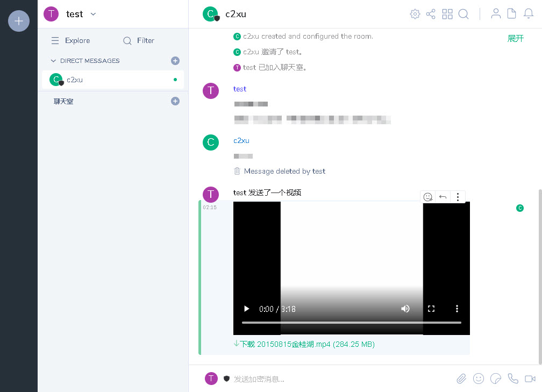542x392 pixels.
Task: Open the emoji picker in message composer
Action: point(478,379)
